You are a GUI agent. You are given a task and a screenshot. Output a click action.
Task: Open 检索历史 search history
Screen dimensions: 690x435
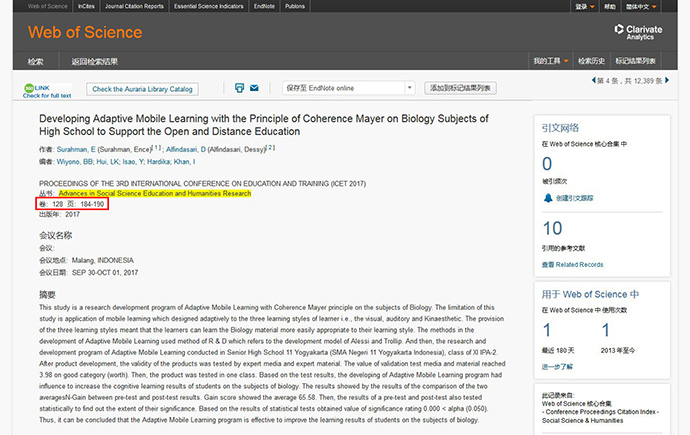[x=591, y=61]
